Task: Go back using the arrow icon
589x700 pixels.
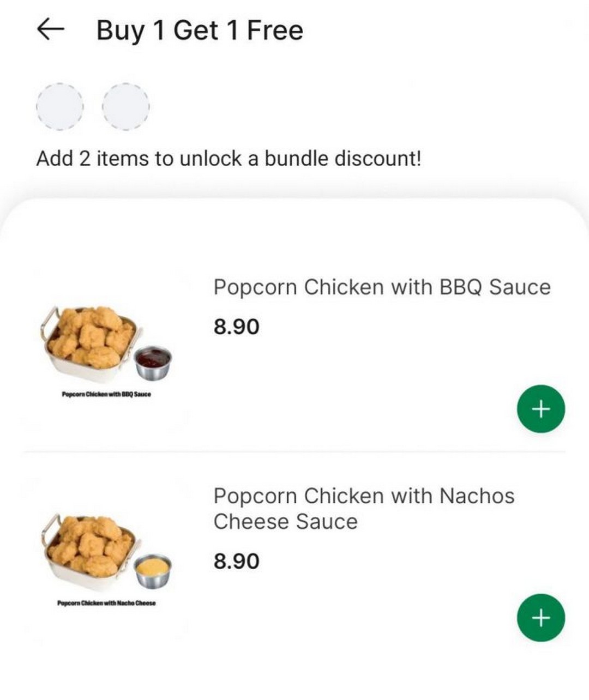Action: point(51,30)
